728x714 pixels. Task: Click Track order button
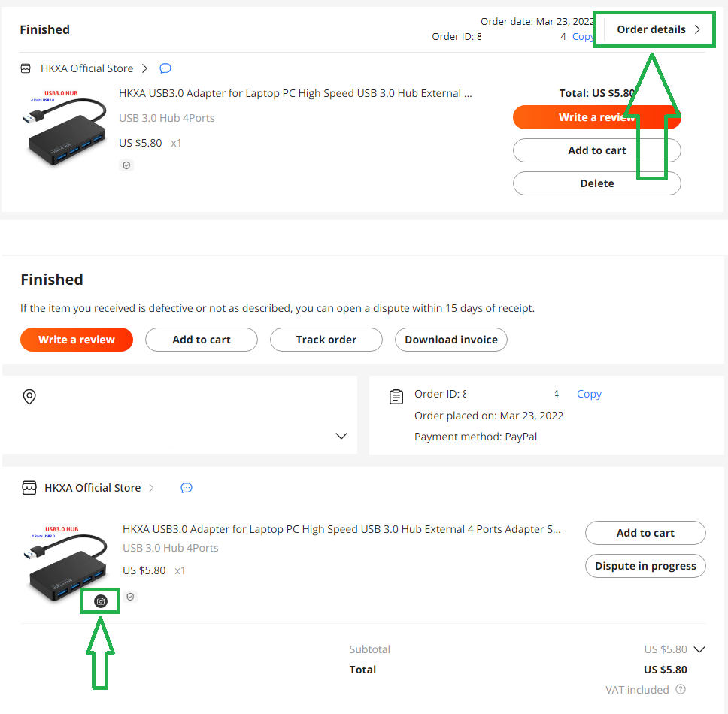(x=326, y=340)
